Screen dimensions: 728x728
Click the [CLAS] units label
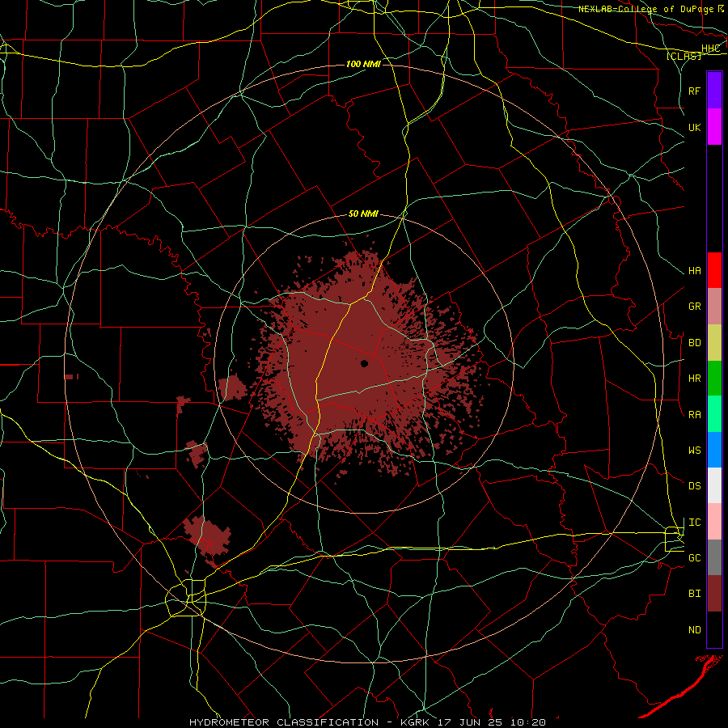point(684,56)
